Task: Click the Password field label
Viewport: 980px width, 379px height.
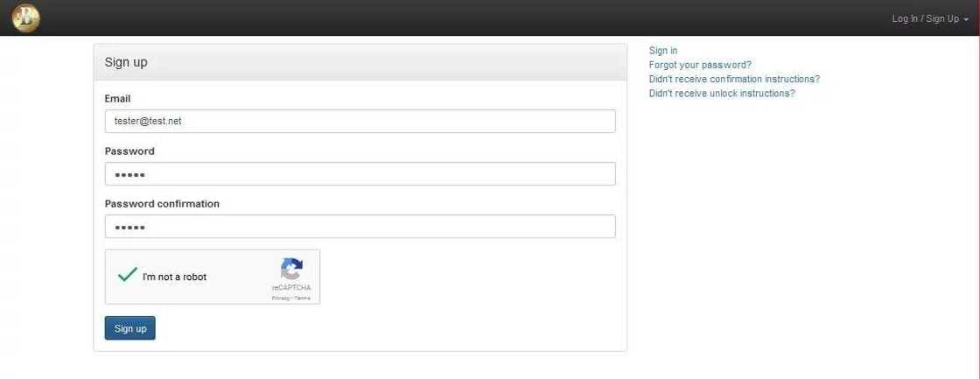Action: [x=129, y=151]
